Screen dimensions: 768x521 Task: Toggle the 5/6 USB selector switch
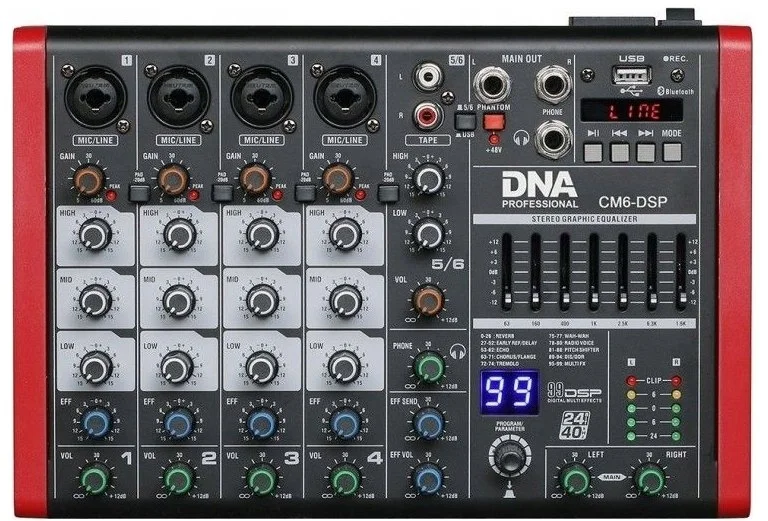pyautogui.click(x=465, y=121)
